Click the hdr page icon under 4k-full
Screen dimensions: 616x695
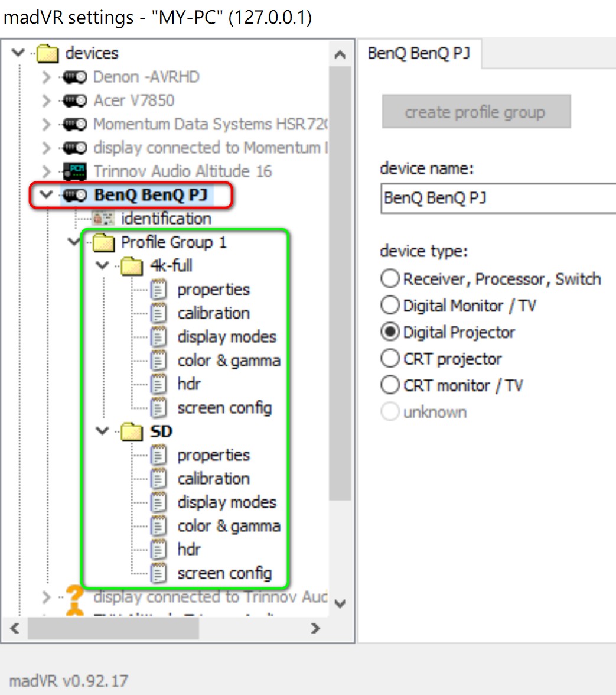158,384
